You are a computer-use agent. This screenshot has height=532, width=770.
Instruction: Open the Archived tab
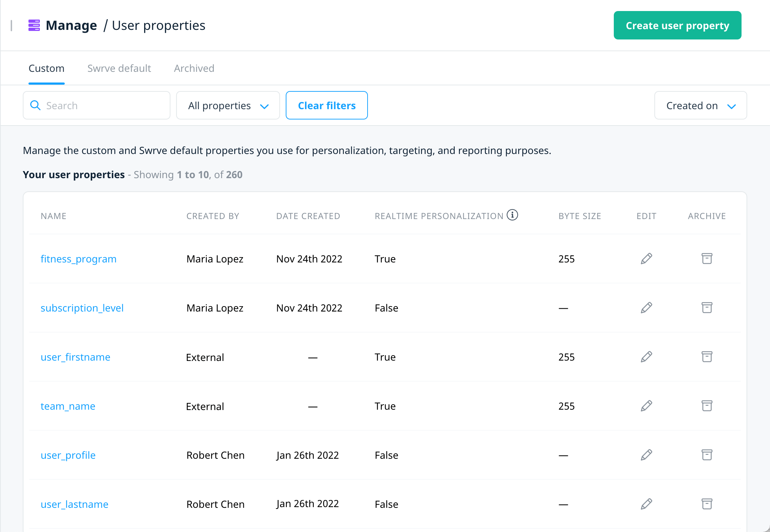pos(194,68)
